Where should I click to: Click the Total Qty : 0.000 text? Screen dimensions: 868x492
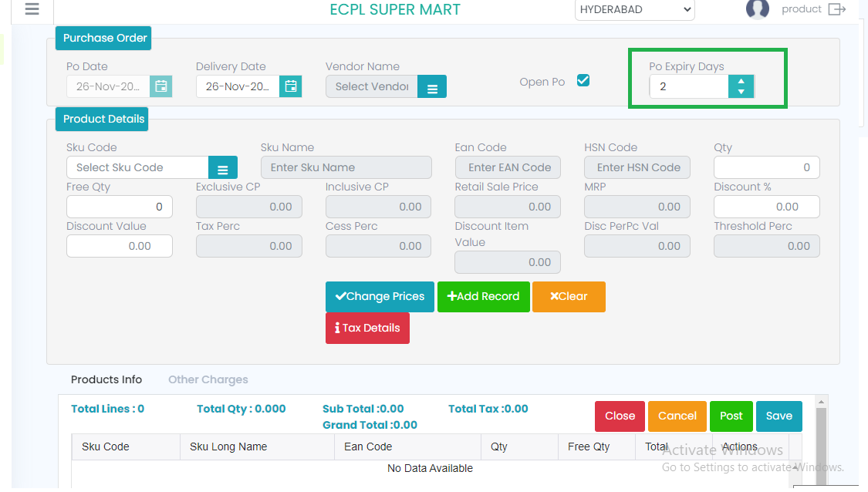[241, 409]
